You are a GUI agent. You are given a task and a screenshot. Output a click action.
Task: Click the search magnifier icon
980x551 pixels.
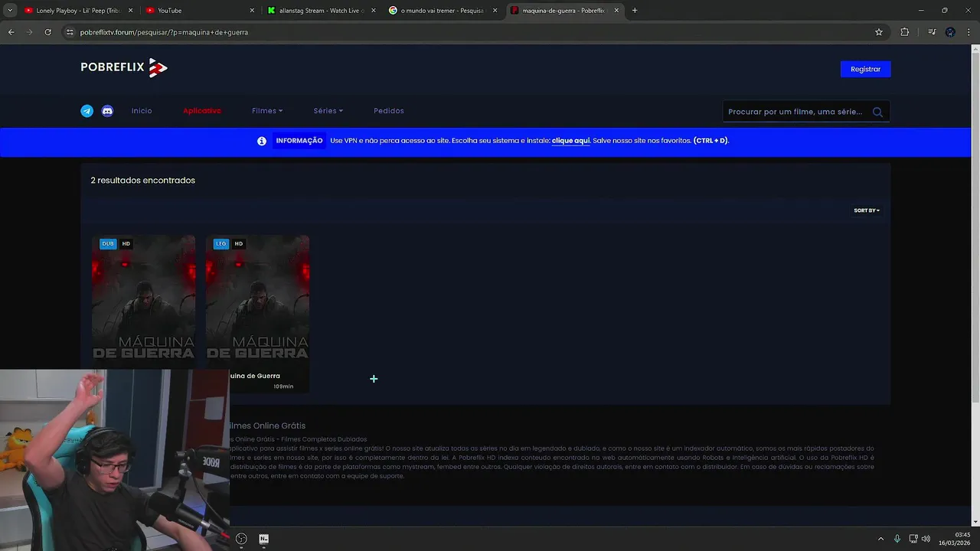click(x=877, y=112)
